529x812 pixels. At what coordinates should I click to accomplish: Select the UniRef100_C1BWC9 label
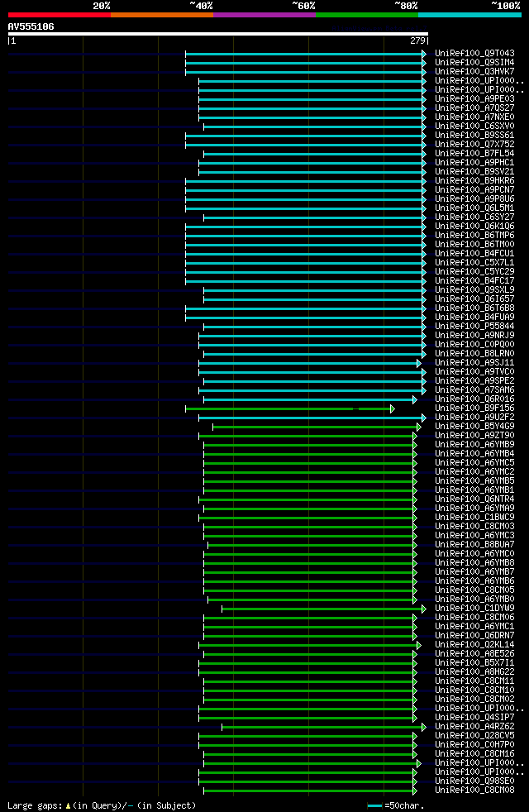click(x=474, y=518)
